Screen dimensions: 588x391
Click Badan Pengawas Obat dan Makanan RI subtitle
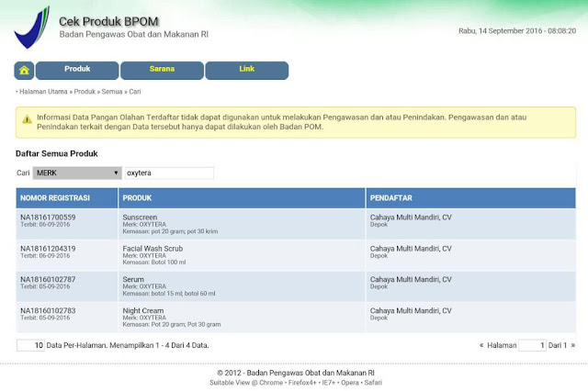tap(133, 35)
